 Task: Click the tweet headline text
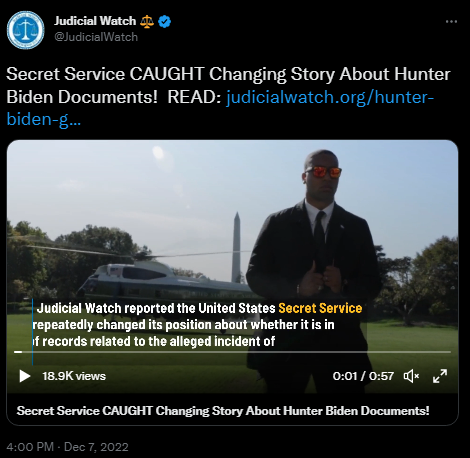tap(228, 85)
